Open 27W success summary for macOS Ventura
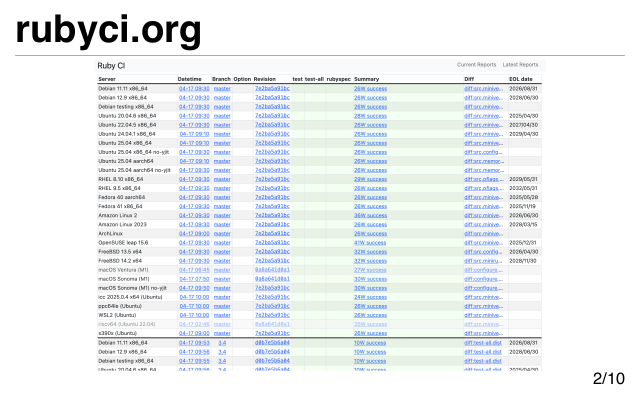Image resolution: width=640 pixels, height=400 pixels. click(x=370, y=270)
